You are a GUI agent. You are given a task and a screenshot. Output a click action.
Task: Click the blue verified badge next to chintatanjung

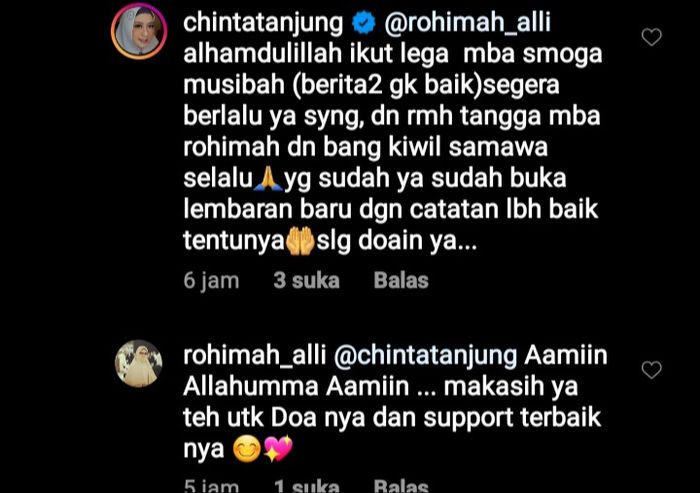pos(364,23)
